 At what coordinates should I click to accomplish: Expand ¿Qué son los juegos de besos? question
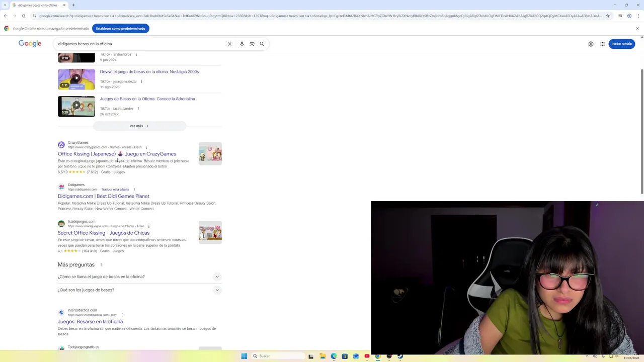point(139,290)
